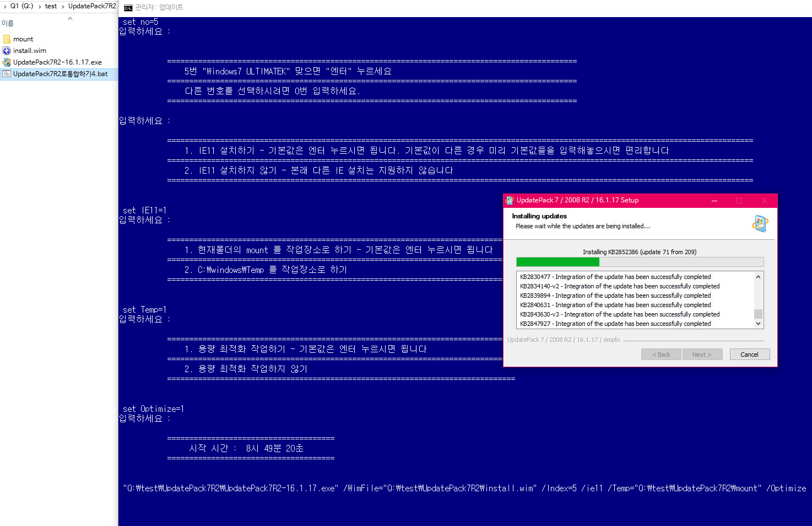
Task: Click the disabled Back button
Action: pyautogui.click(x=661, y=355)
